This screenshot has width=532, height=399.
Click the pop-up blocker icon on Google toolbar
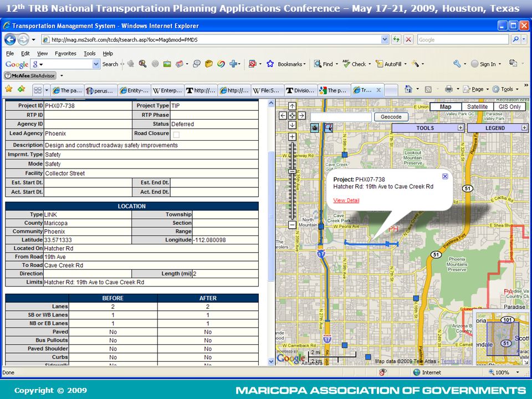(253, 64)
